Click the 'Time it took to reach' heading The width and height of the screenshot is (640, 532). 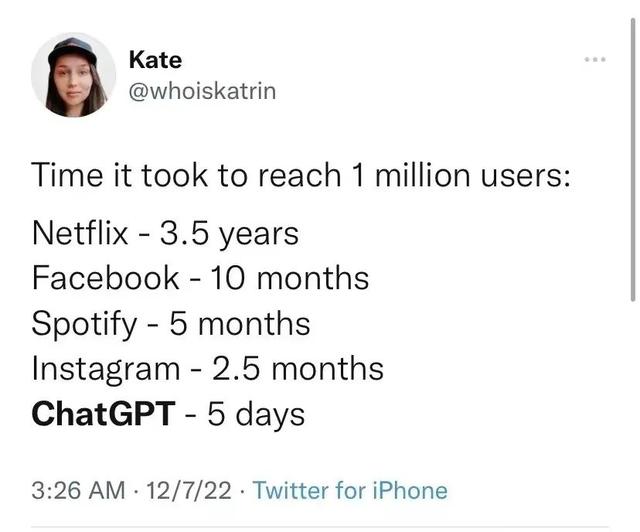coord(186,176)
